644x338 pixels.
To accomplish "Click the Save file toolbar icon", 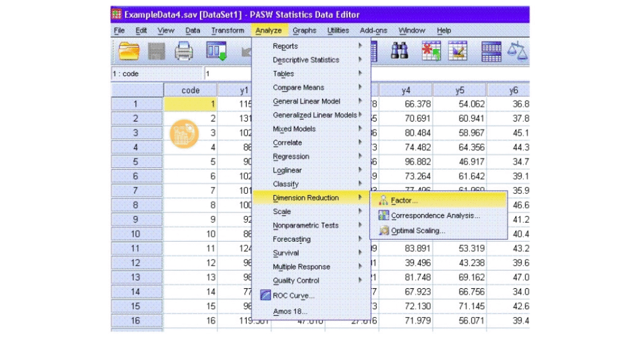I will point(156,52).
